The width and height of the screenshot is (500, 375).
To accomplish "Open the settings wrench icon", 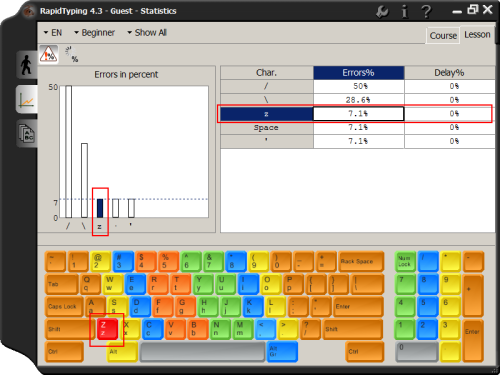I will pyautogui.click(x=382, y=12).
